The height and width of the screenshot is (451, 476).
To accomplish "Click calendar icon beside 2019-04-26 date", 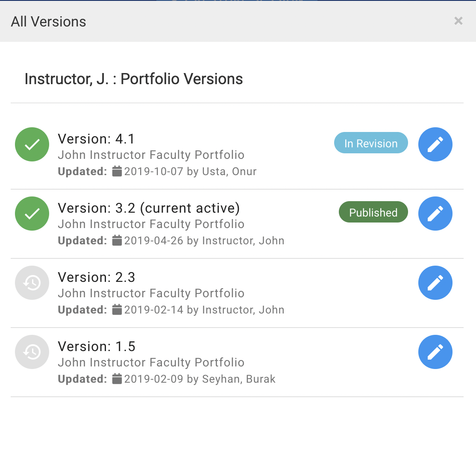I will tap(117, 241).
